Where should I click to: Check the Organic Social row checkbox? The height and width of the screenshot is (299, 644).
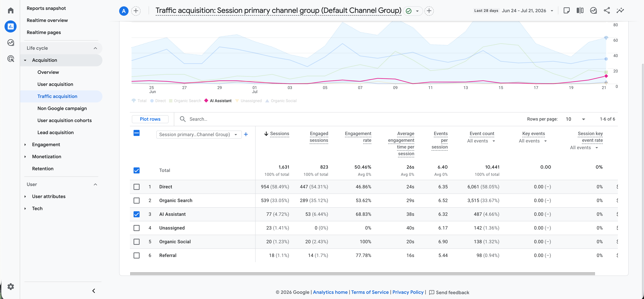(137, 242)
